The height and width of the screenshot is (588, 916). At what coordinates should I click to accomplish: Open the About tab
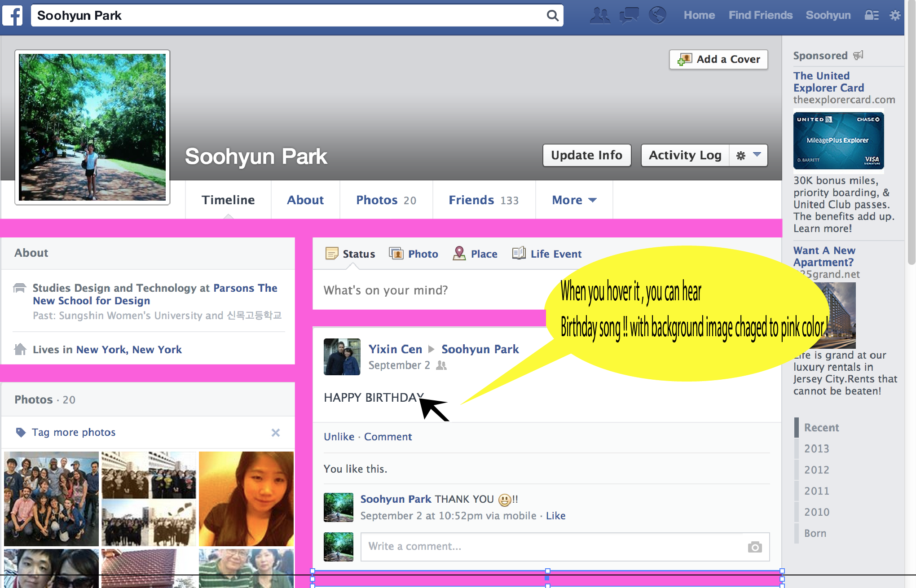[x=305, y=200]
